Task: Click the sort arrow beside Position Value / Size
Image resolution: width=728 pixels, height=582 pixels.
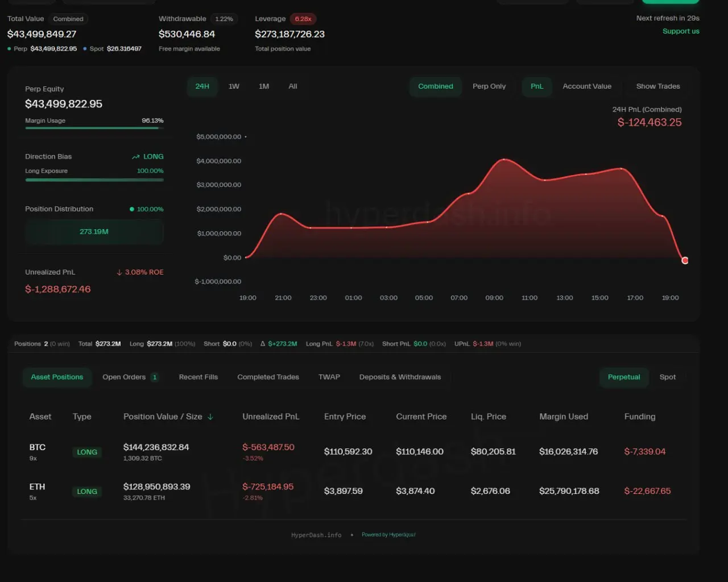Action: point(210,417)
